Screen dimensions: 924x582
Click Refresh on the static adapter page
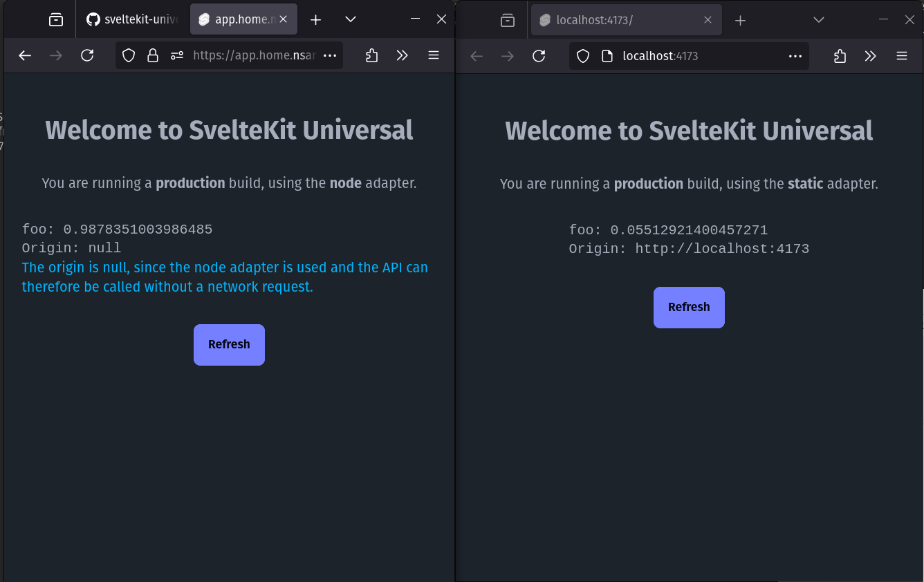pyautogui.click(x=689, y=307)
